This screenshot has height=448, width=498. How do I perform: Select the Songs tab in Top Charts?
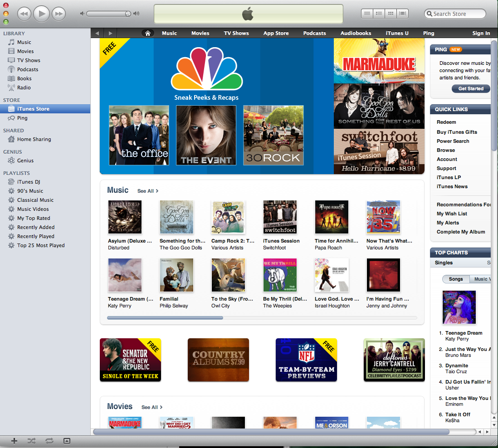click(x=456, y=279)
